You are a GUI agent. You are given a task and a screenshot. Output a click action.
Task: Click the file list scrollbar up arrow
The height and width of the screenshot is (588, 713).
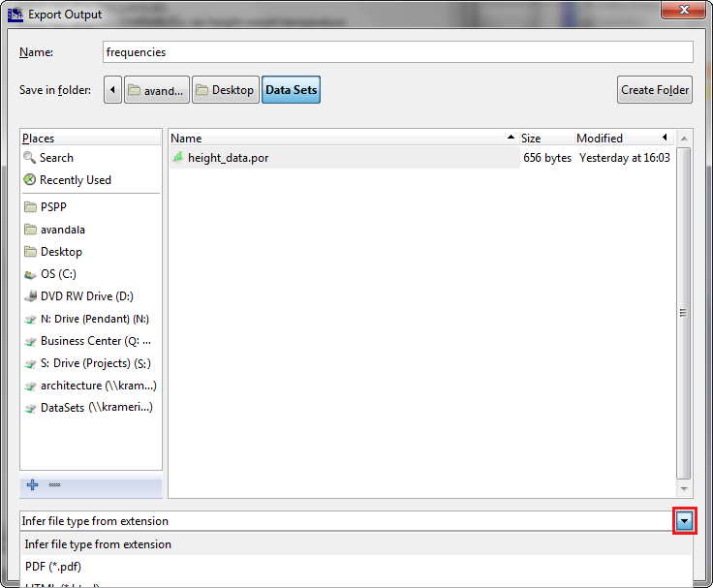tap(683, 138)
